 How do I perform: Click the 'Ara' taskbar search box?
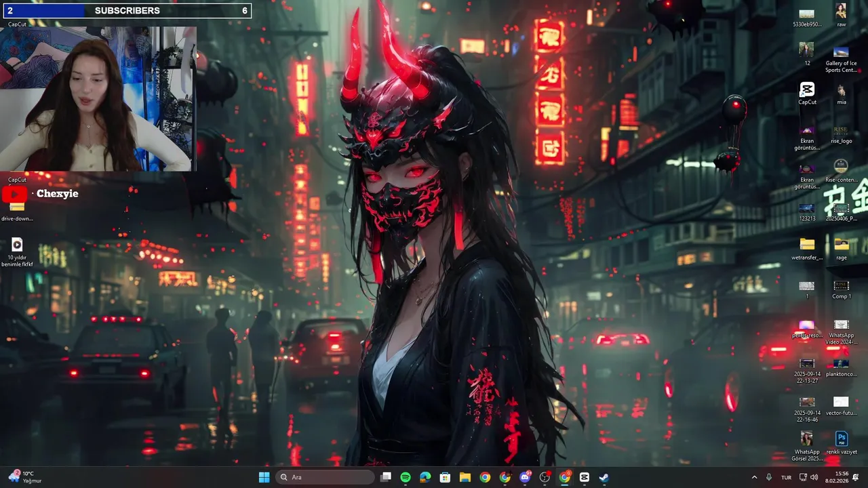coord(325,477)
